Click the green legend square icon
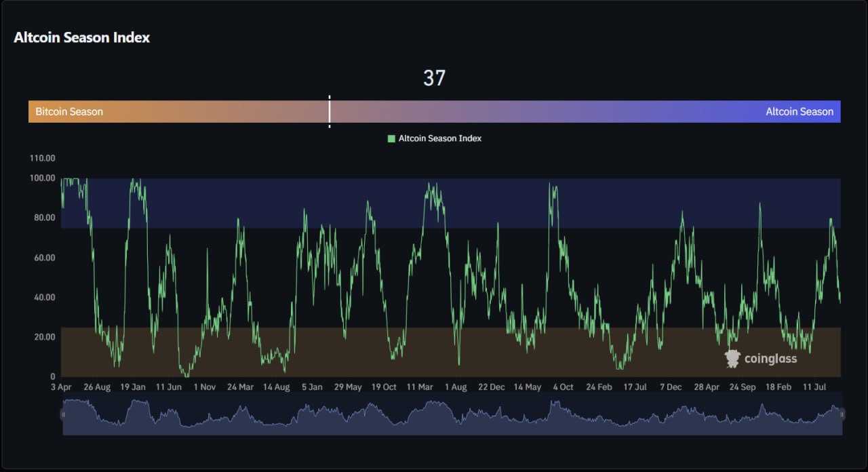 point(391,138)
